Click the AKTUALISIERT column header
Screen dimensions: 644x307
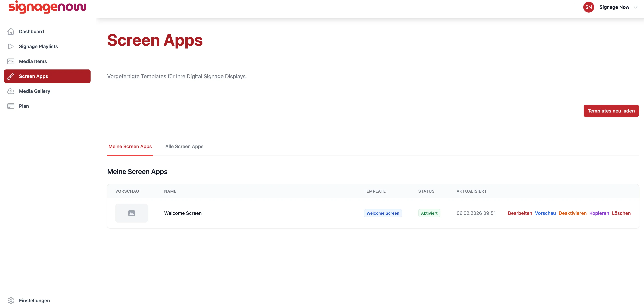click(x=472, y=191)
